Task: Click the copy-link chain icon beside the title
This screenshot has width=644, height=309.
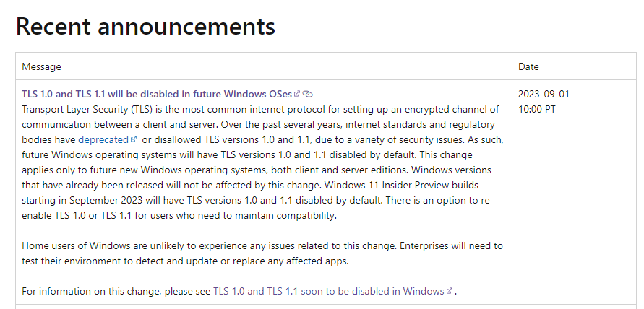Action: pyautogui.click(x=308, y=94)
